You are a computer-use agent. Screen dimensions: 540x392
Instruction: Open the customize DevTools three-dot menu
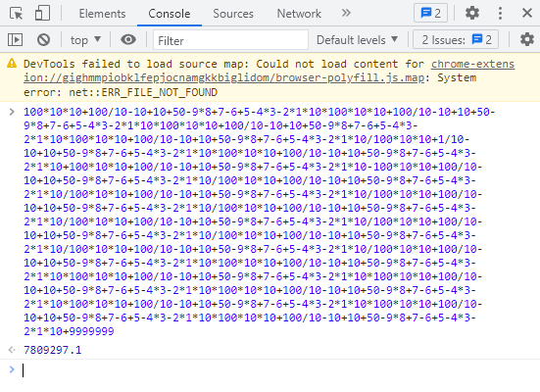point(500,13)
